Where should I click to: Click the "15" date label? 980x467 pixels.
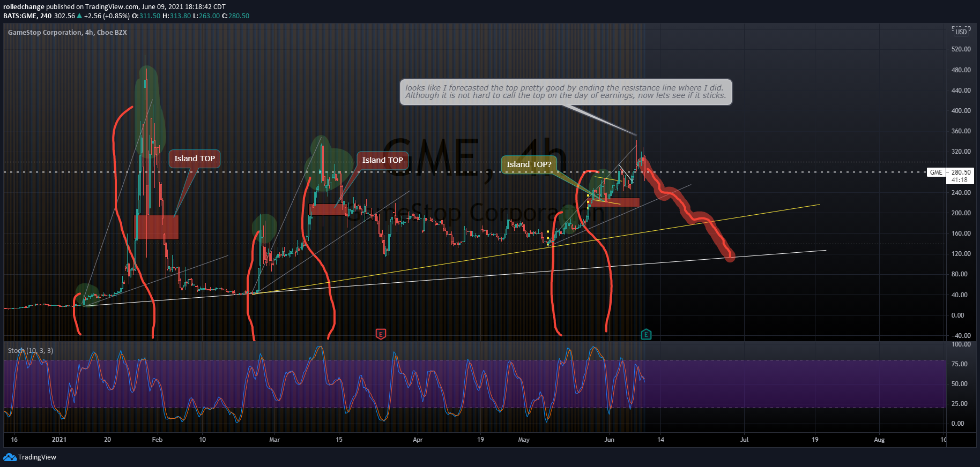coord(339,440)
